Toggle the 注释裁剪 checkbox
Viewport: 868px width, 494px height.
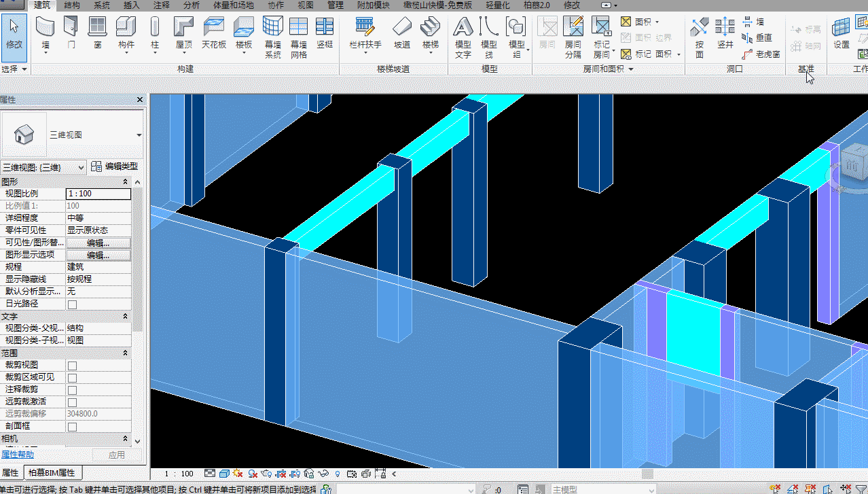pyautogui.click(x=72, y=390)
